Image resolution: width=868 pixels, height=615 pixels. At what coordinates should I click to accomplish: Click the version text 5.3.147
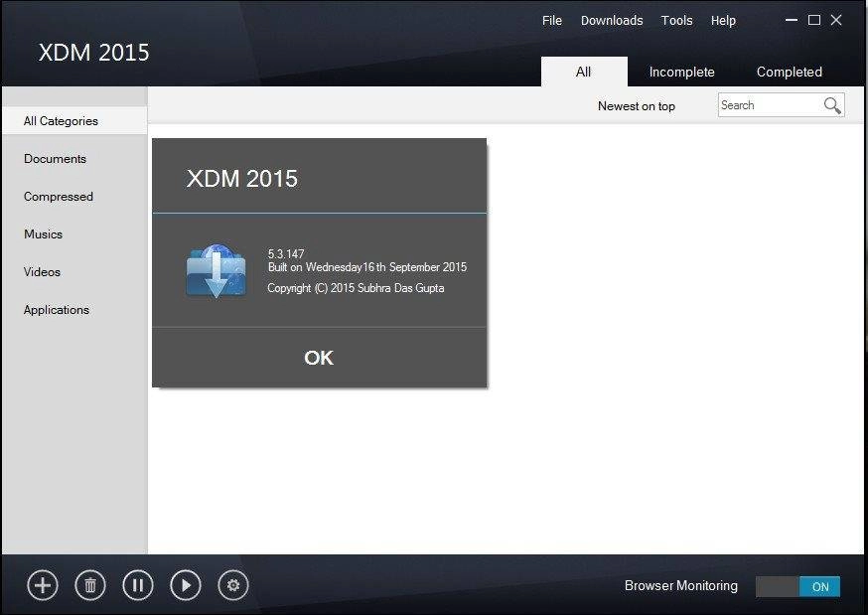point(286,254)
